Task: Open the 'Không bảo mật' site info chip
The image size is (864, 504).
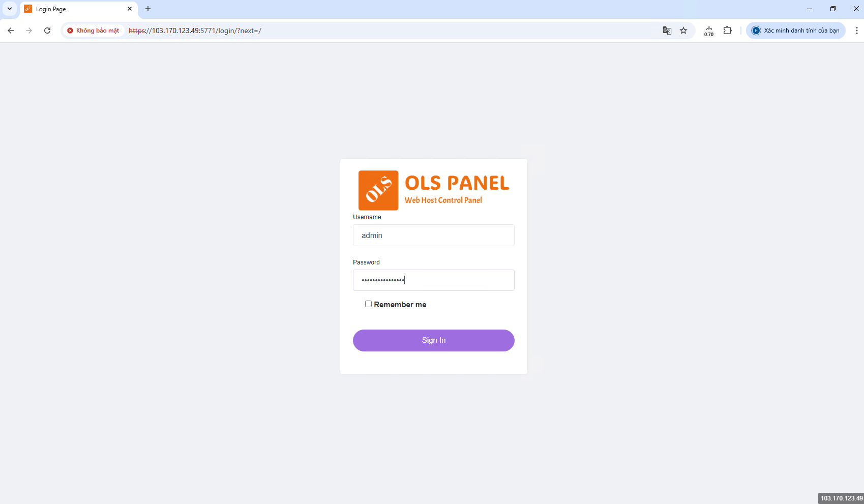Action: (94, 31)
